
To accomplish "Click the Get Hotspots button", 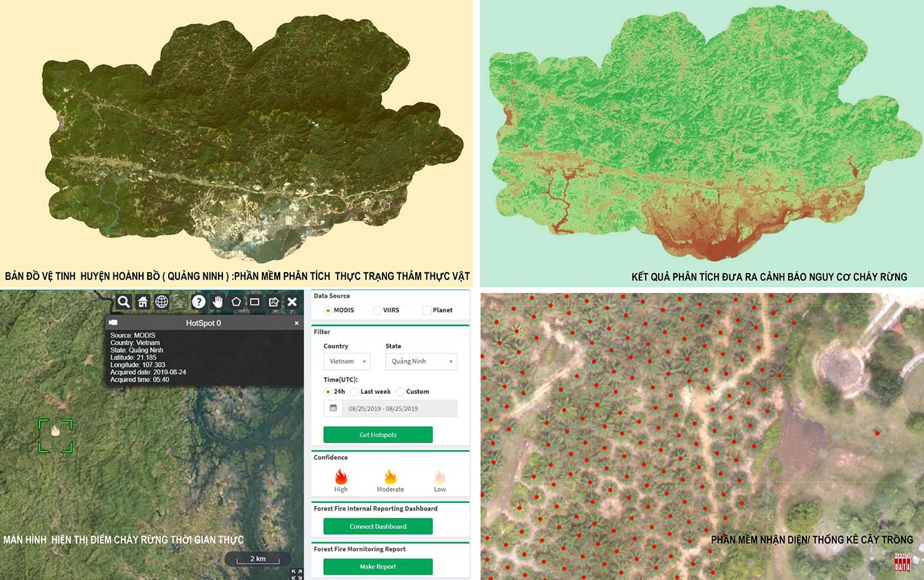I will pyautogui.click(x=378, y=435).
